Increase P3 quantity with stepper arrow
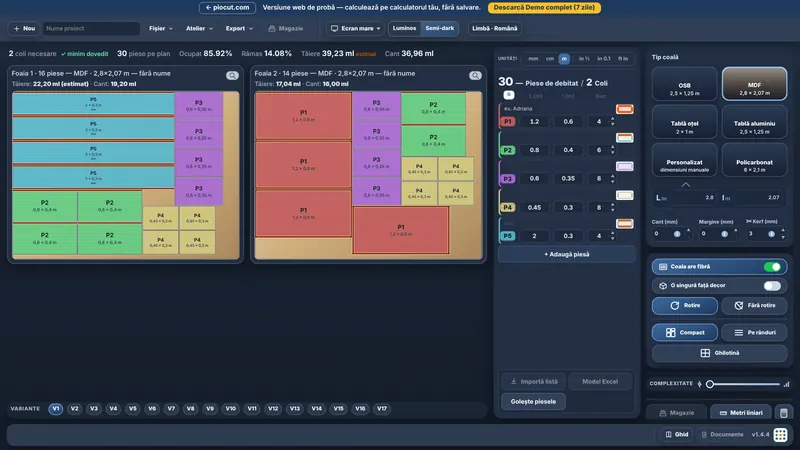 tap(613, 176)
